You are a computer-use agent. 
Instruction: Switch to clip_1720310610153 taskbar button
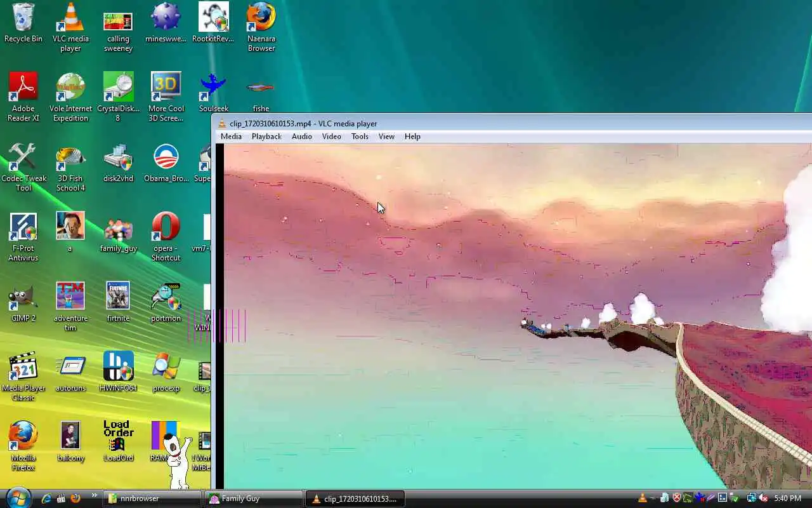[355, 498]
